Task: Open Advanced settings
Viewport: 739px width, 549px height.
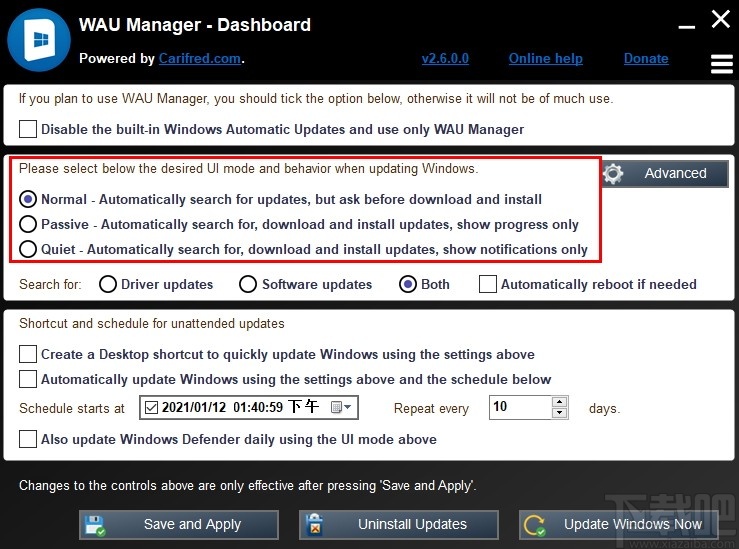Action: click(665, 173)
